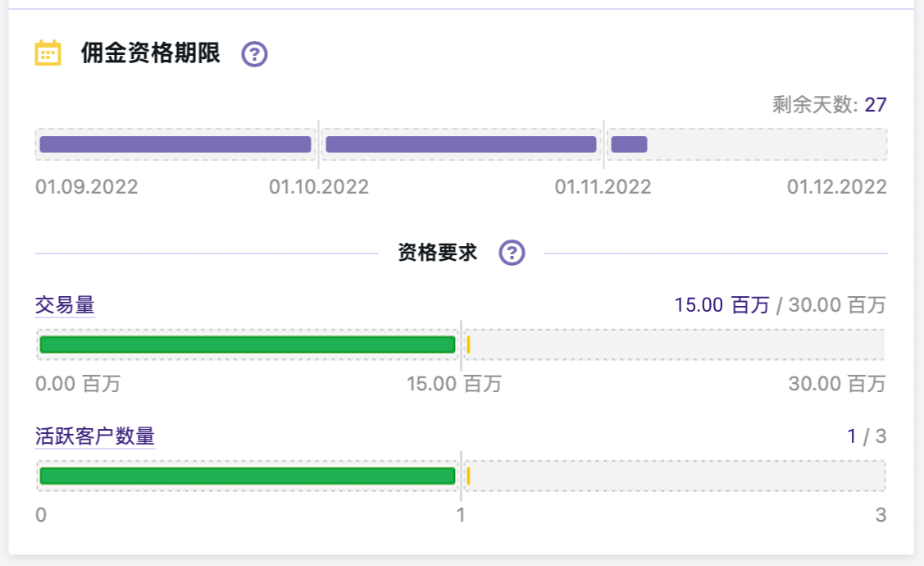Open the 资格要求 help question mark

click(x=512, y=253)
